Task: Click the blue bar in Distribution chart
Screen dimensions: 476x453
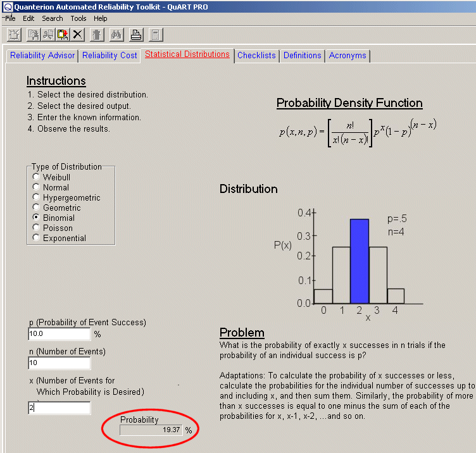Action: [x=360, y=261]
